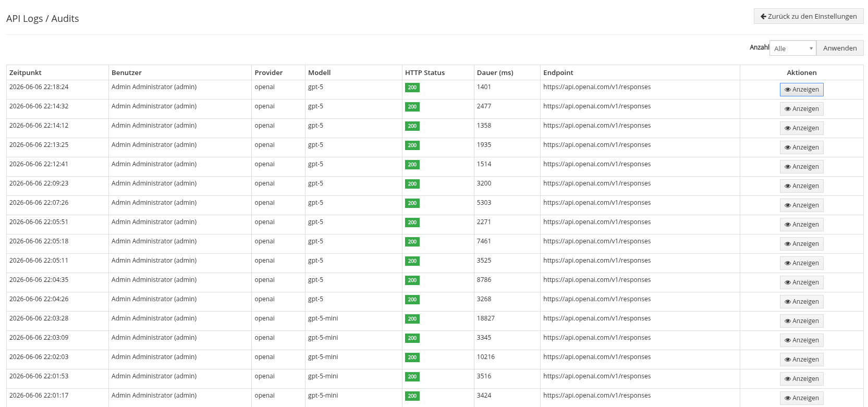Click Anzeigen for the 22:05:18 entry
Viewport: 868px width, 407px height.
(801, 244)
